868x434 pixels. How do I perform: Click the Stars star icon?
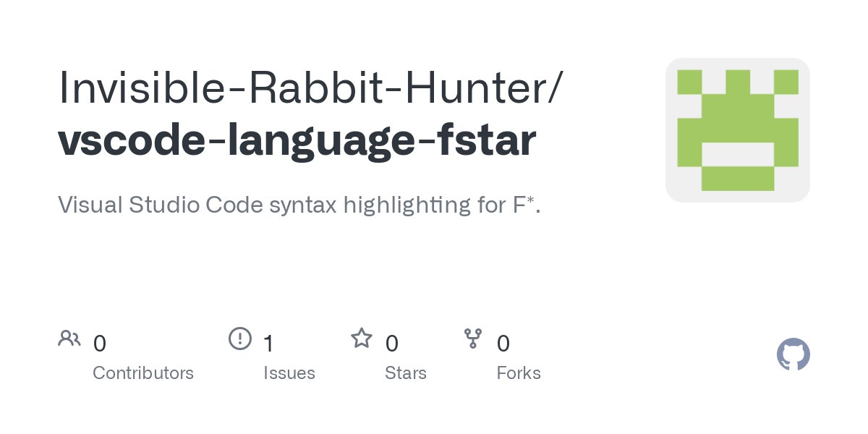pyautogui.click(x=362, y=339)
